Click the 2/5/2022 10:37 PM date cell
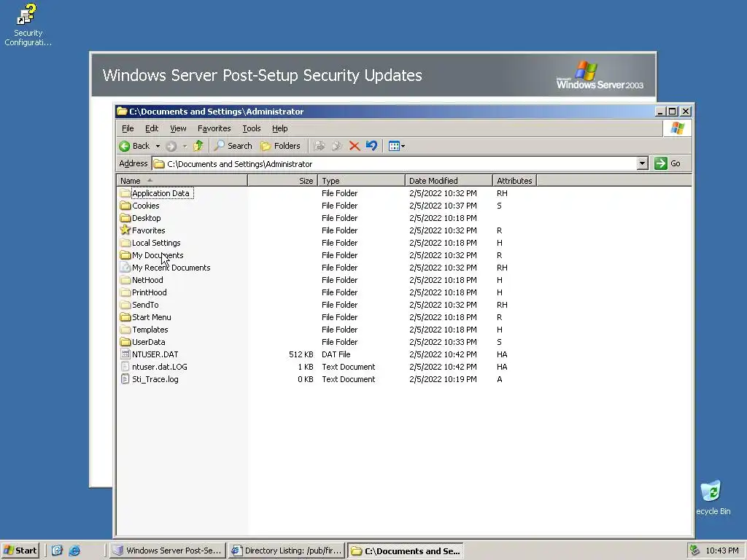Viewport: 747px width, 560px height. [x=443, y=206]
